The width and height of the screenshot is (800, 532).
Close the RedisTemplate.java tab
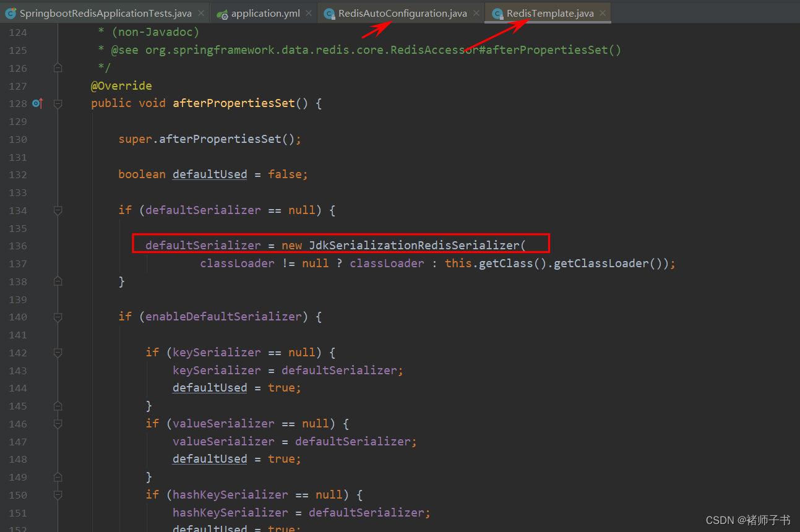[x=603, y=13]
